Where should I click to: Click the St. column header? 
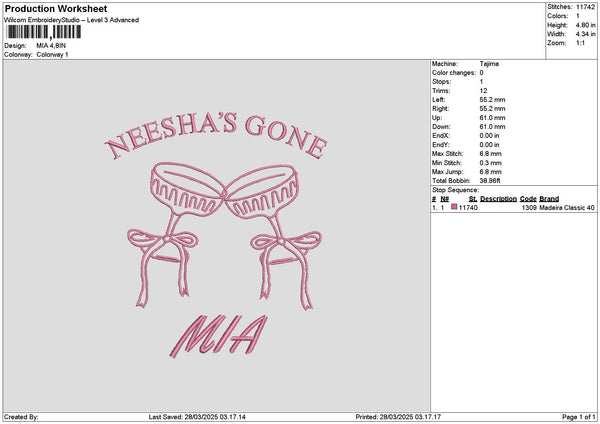click(473, 199)
